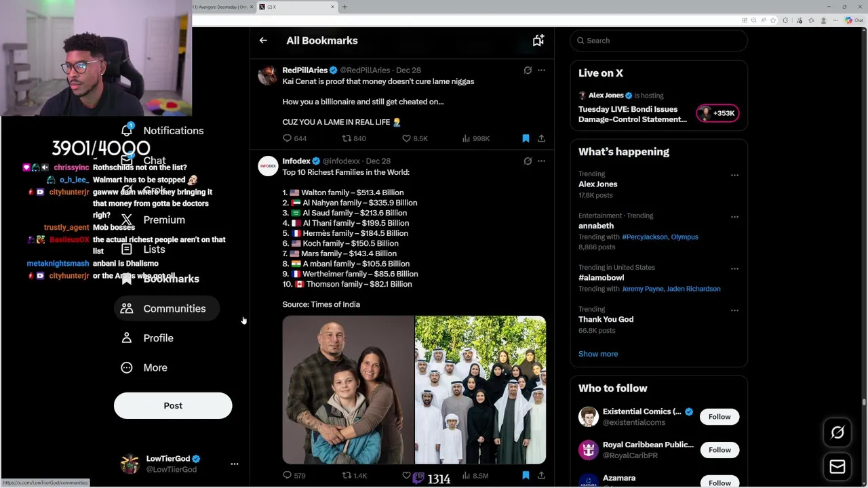The height and width of the screenshot is (488, 868).
Task: Open more options for annabeth trend
Action: (x=734, y=217)
